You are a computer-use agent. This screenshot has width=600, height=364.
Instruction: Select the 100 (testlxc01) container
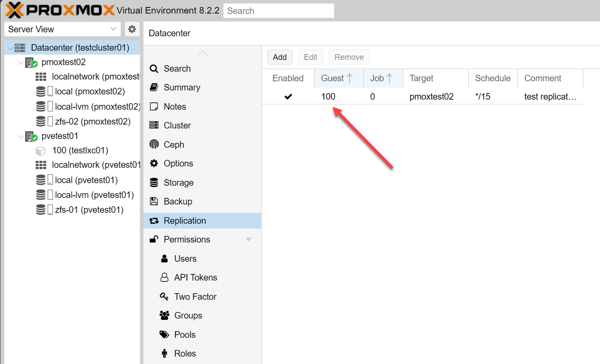[80, 151]
